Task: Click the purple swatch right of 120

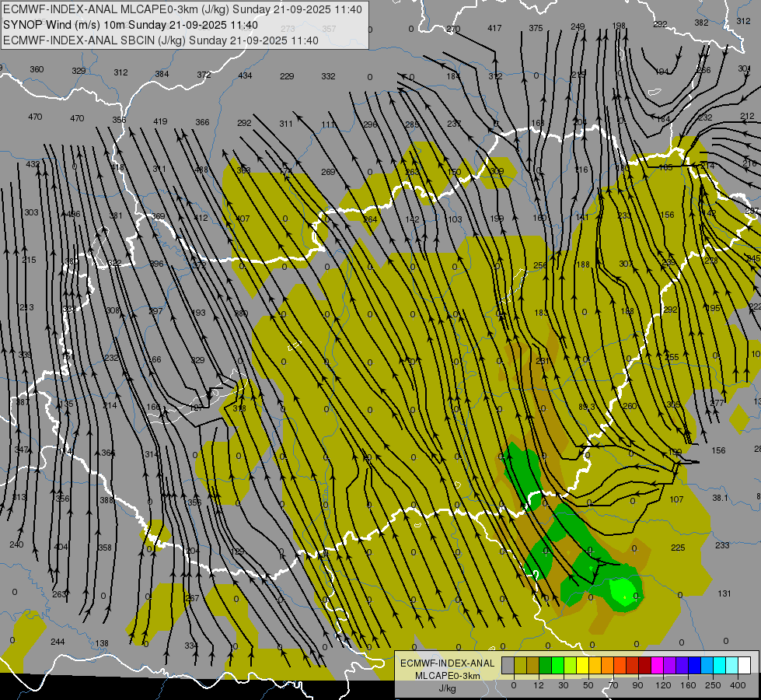Action: (x=670, y=666)
